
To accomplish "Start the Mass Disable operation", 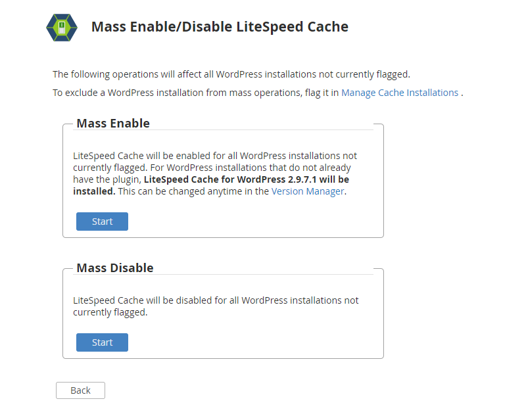I will point(102,342).
